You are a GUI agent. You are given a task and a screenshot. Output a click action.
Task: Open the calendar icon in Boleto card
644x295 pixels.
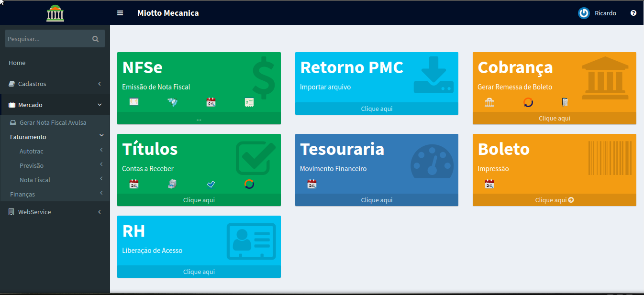(489, 184)
